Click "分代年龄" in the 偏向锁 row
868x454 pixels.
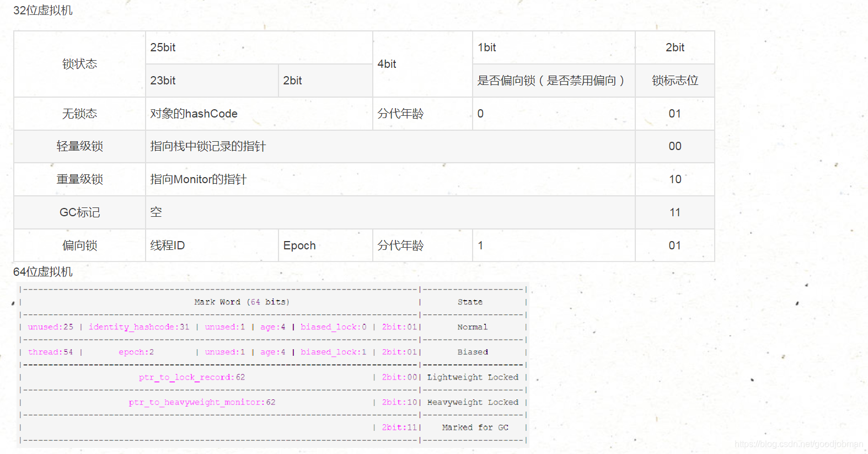point(422,245)
